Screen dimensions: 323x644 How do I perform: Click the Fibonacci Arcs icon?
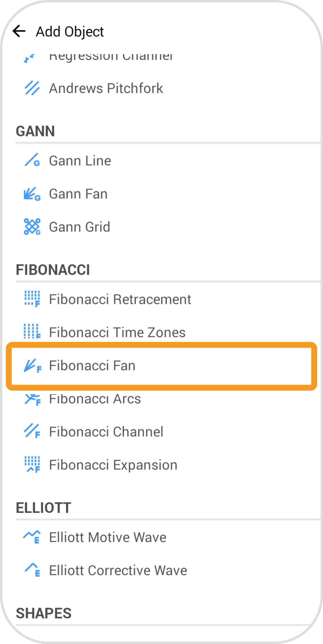pos(32,399)
